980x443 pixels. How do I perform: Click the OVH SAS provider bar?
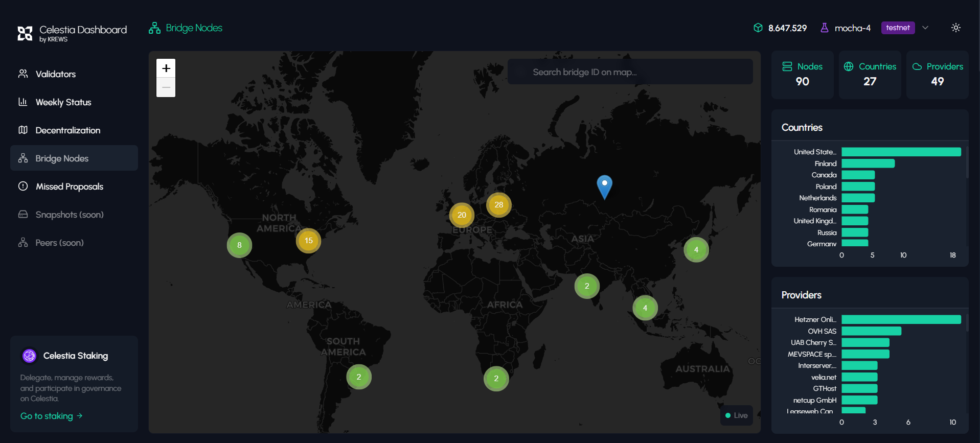(x=872, y=331)
